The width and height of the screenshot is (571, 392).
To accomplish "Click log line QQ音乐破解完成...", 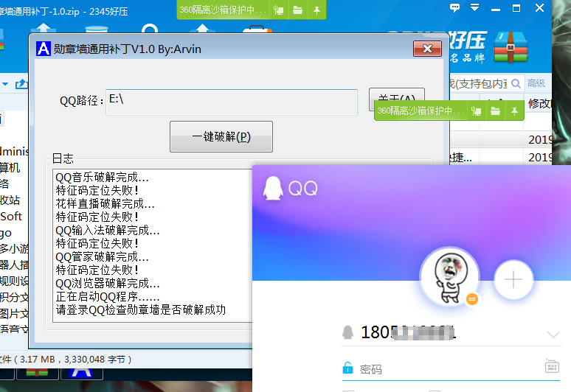I will pyautogui.click(x=102, y=177).
